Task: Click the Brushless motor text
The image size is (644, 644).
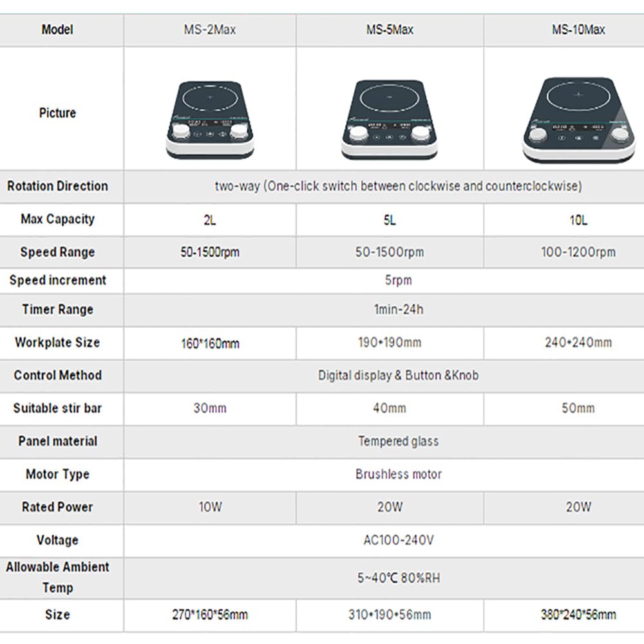Action: (399, 475)
